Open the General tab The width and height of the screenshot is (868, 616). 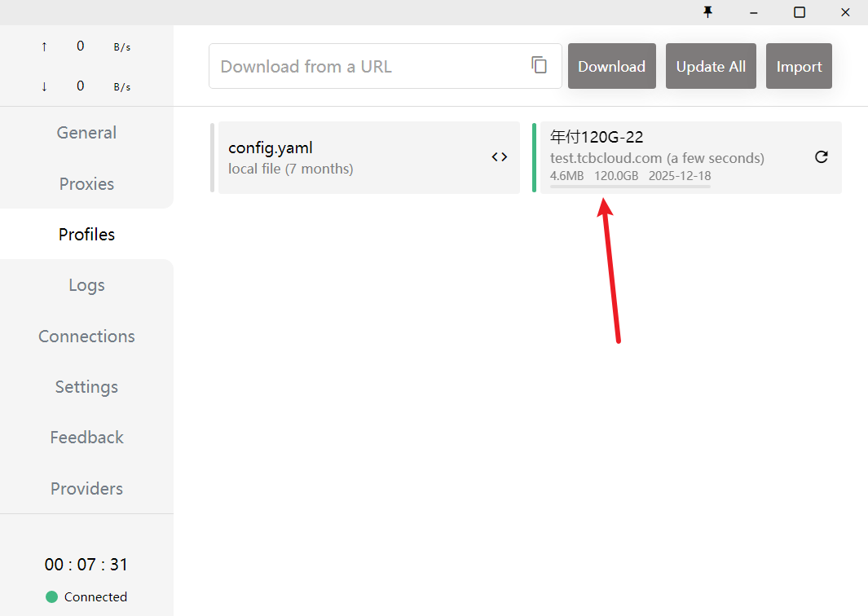tap(86, 133)
